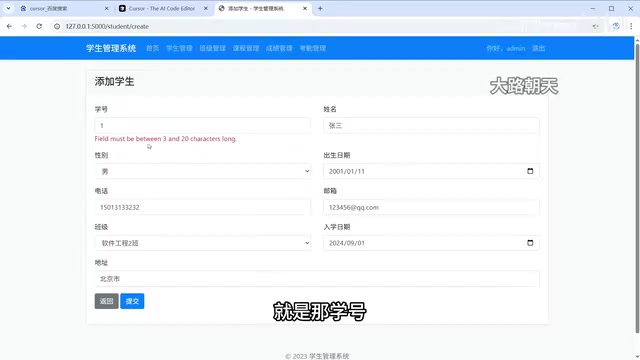Open a new browser tab with plus icon

(x=320, y=8)
